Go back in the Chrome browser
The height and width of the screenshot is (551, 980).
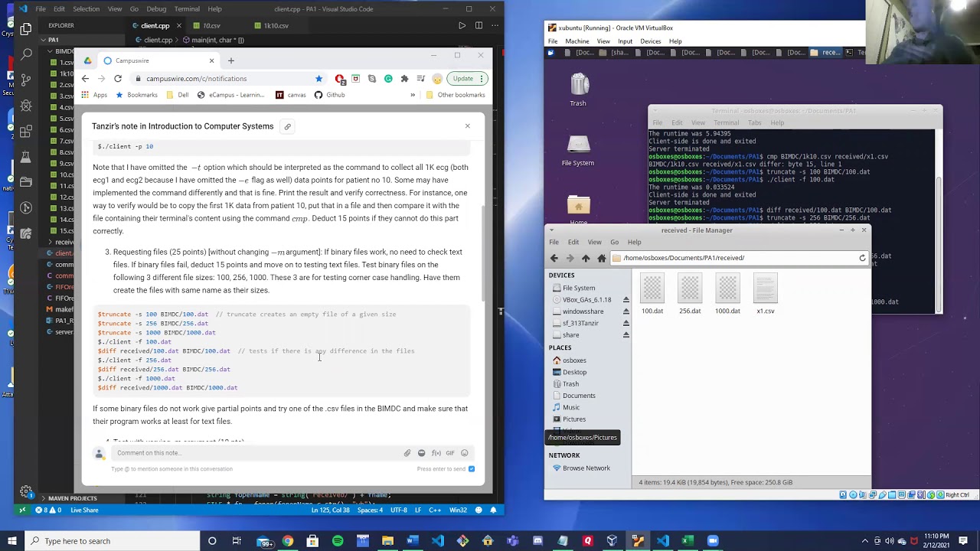pyautogui.click(x=85, y=79)
